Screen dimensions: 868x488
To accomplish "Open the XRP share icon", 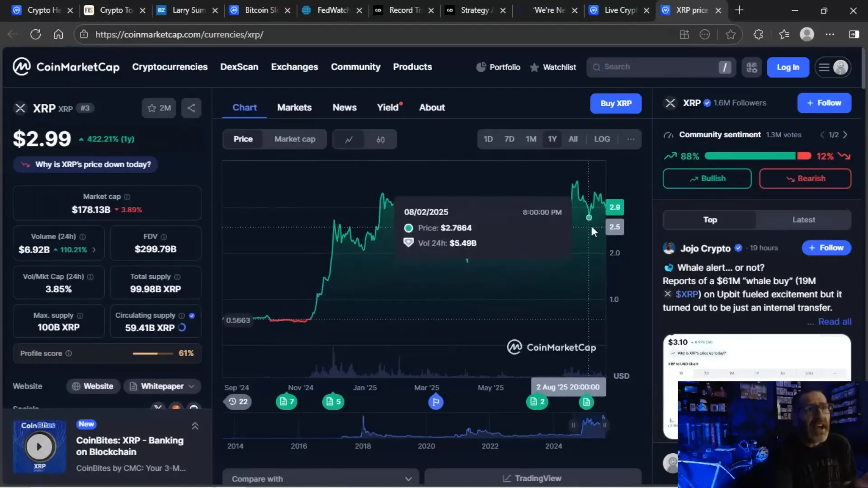I will [191, 108].
